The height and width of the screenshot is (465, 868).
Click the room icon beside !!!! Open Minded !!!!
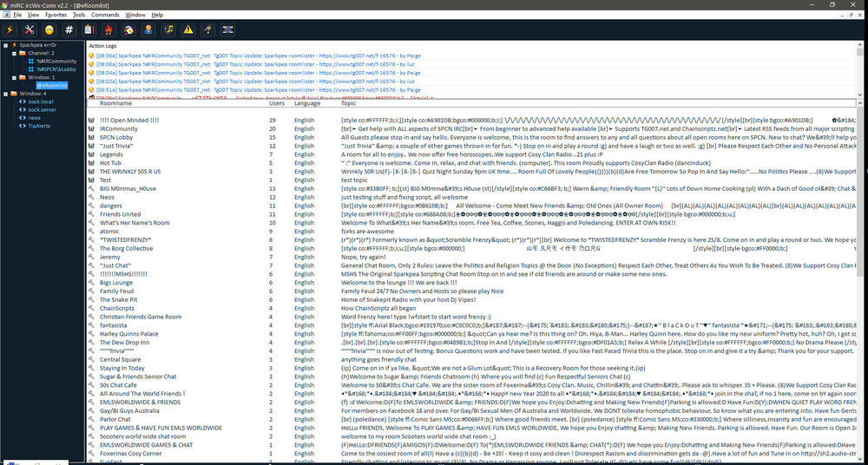pyautogui.click(x=91, y=120)
